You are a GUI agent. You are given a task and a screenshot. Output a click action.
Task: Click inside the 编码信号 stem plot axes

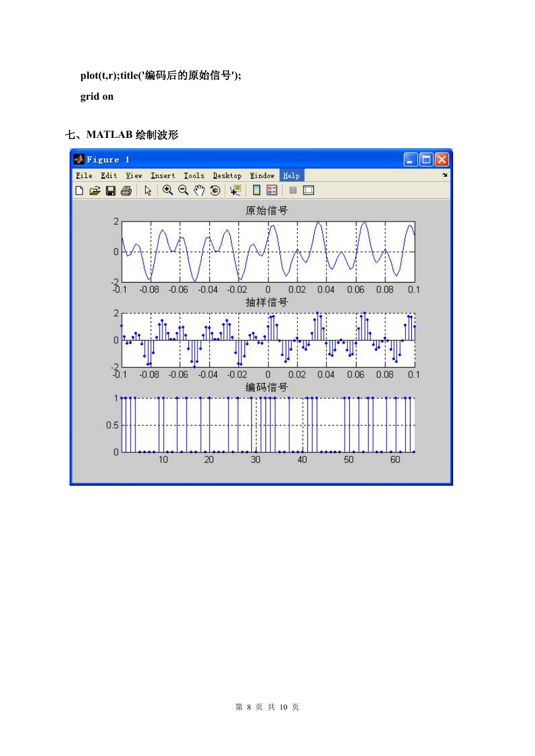click(268, 425)
